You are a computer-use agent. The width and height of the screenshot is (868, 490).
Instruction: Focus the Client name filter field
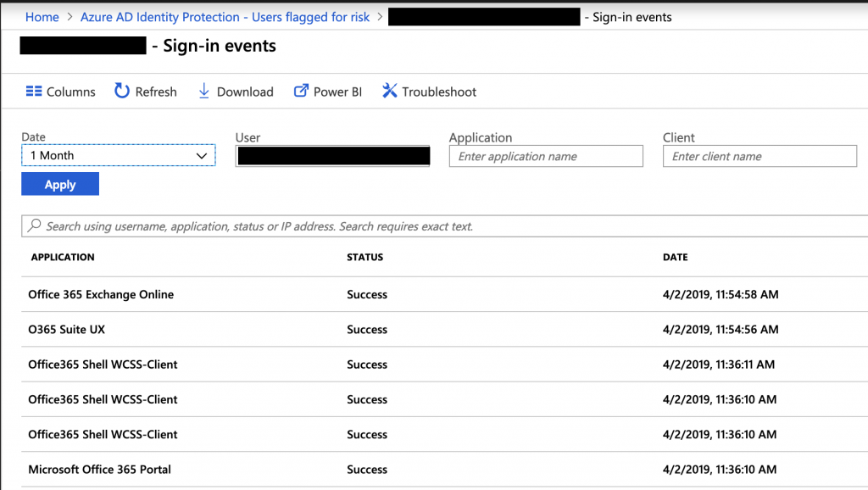point(759,156)
